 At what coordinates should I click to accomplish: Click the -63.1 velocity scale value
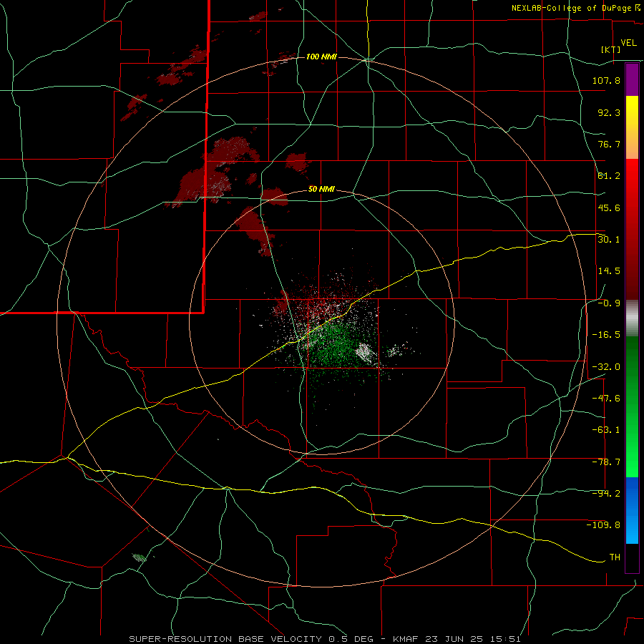coord(606,430)
